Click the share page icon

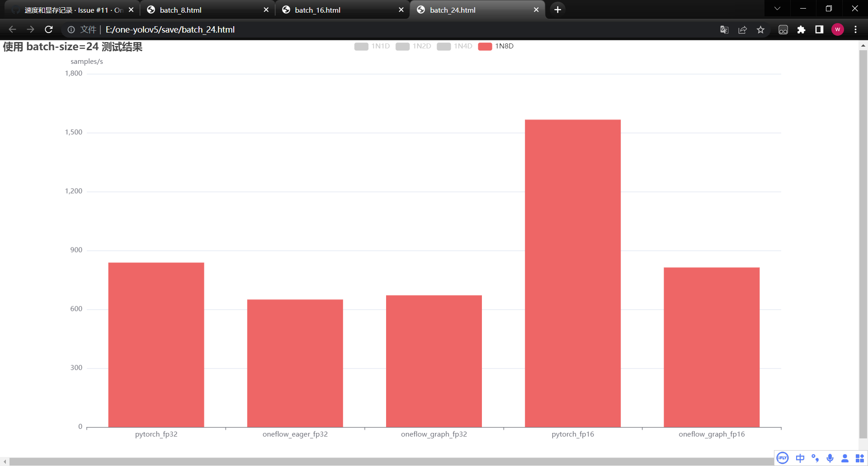[742, 29]
